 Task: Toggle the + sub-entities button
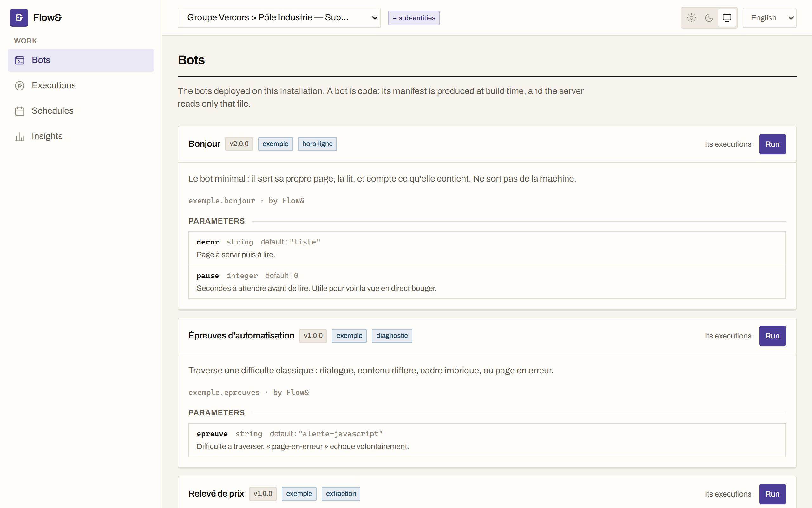click(x=414, y=18)
